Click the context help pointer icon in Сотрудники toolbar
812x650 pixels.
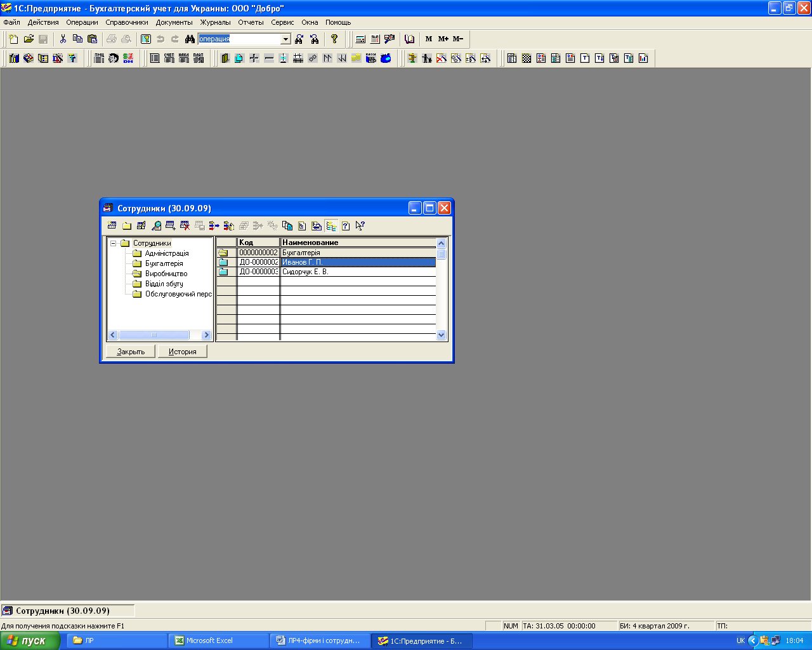(x=360, y=225)
